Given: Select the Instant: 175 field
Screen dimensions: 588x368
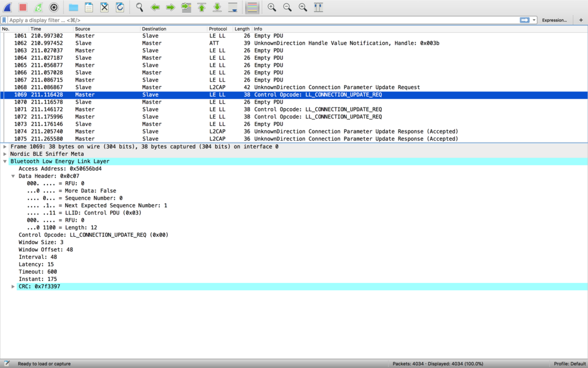Looking at the screenshot, I should pos(38,279).
